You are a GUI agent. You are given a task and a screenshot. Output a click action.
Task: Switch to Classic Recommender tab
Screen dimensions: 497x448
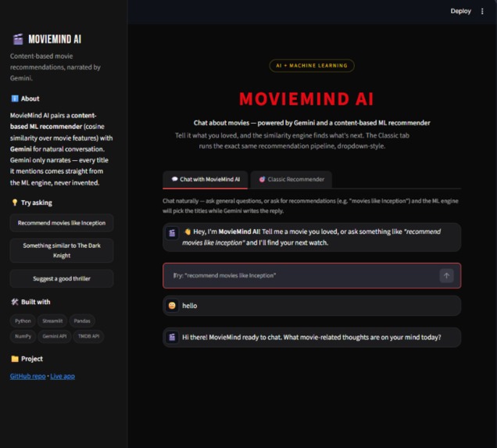click(x=291, y=180)
